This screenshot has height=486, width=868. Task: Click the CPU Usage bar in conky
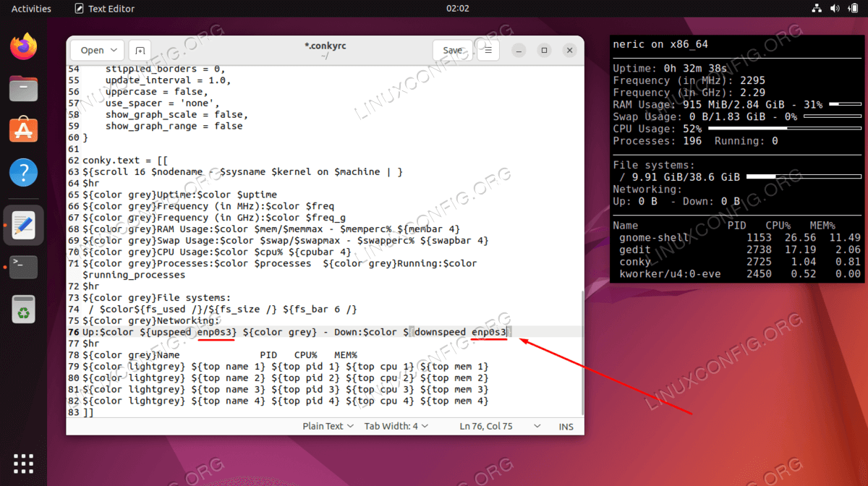click(x=785, y=129)
